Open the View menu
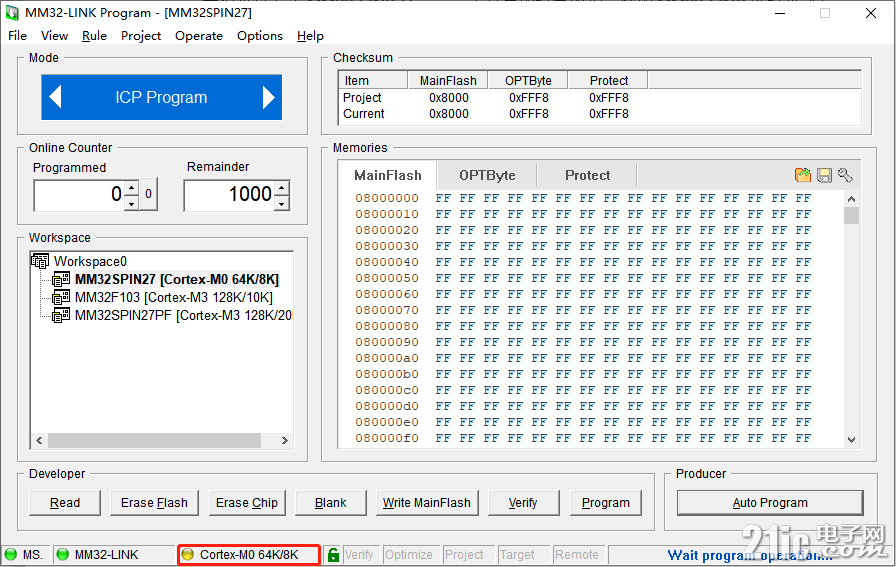Screen dimensions: 896x567 [x=54, y=35]
